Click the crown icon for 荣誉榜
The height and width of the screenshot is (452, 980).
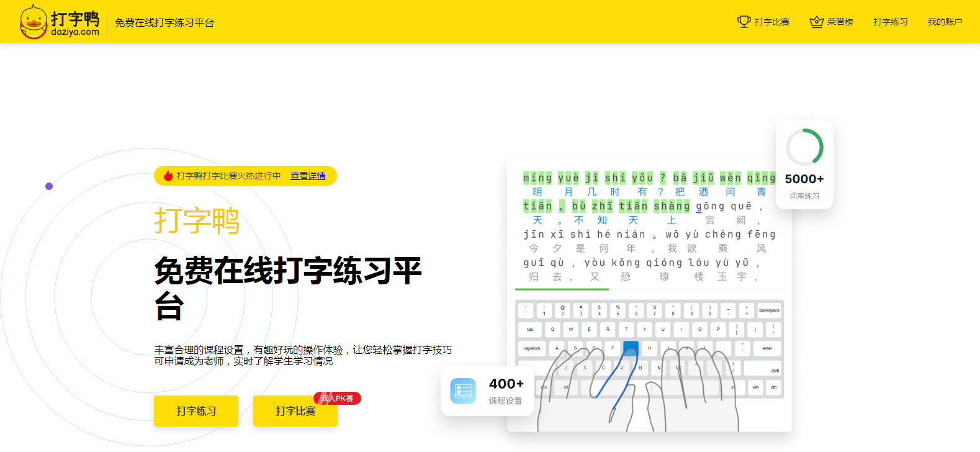pyautogui.click(x=816, y=22)
